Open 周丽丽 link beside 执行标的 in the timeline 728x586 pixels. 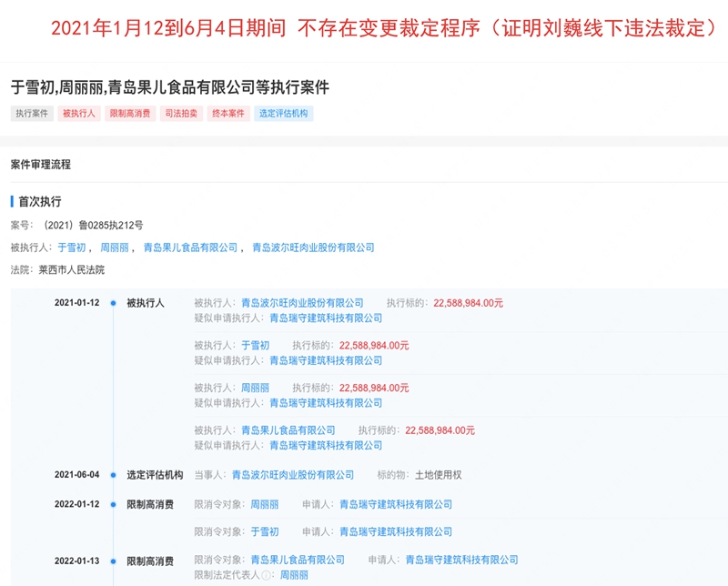tap(255, 388)
